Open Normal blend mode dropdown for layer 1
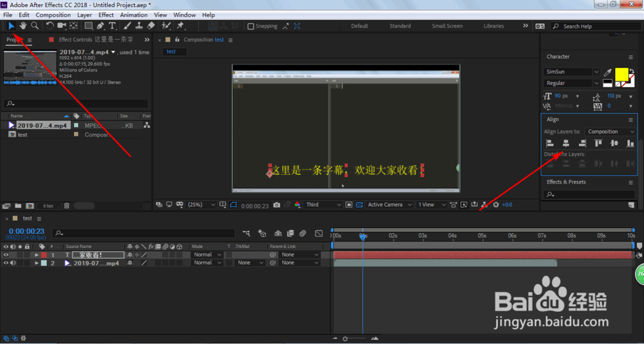The width and height of the screenshot is (644, 344). click(207, 255)
